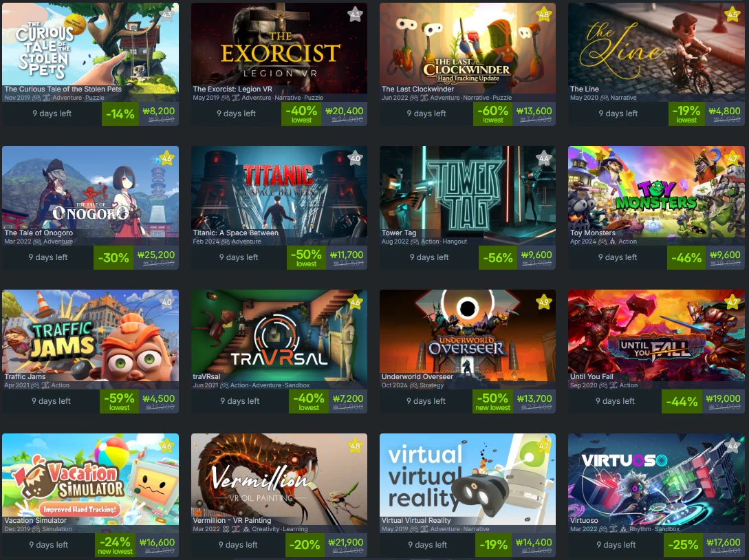Click the ₩9,600 price on Tower Tag
Viewport: 749px width, 560px height.
(536, 255)
